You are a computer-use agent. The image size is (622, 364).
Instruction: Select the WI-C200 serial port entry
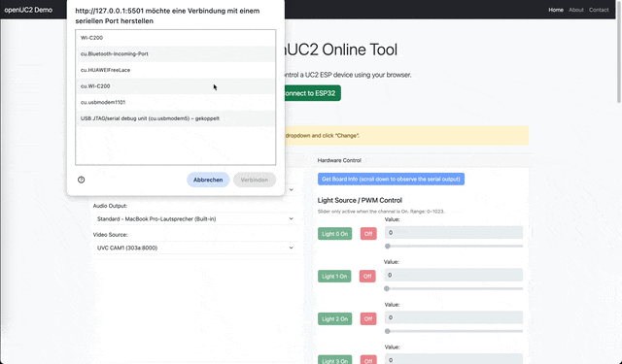pos(175,38)
